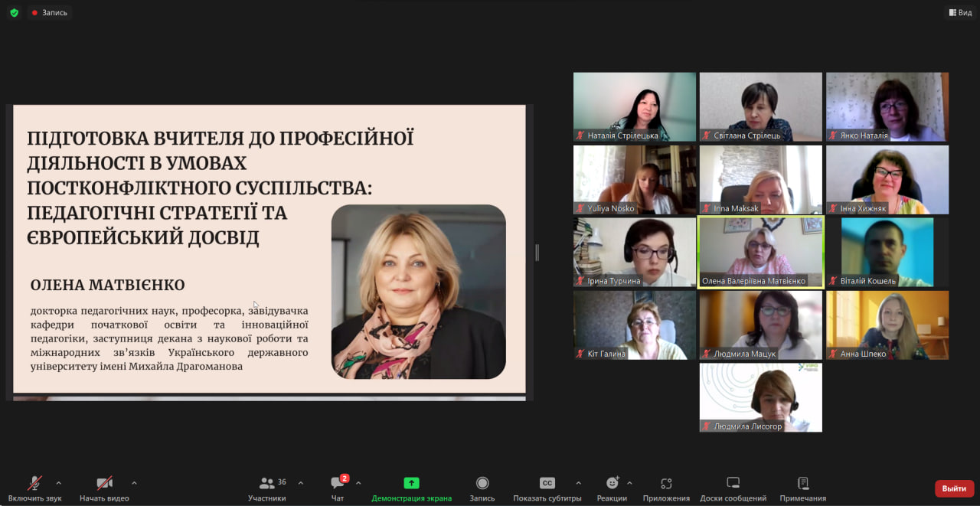Start camera via Начать видео icon
The image size is (980, 506).
105,483
